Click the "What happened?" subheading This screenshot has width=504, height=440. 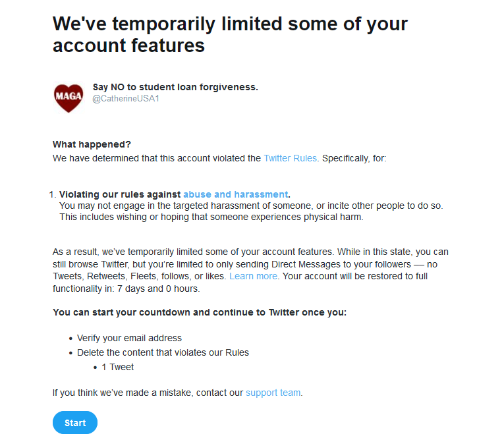tap(92, 144)
